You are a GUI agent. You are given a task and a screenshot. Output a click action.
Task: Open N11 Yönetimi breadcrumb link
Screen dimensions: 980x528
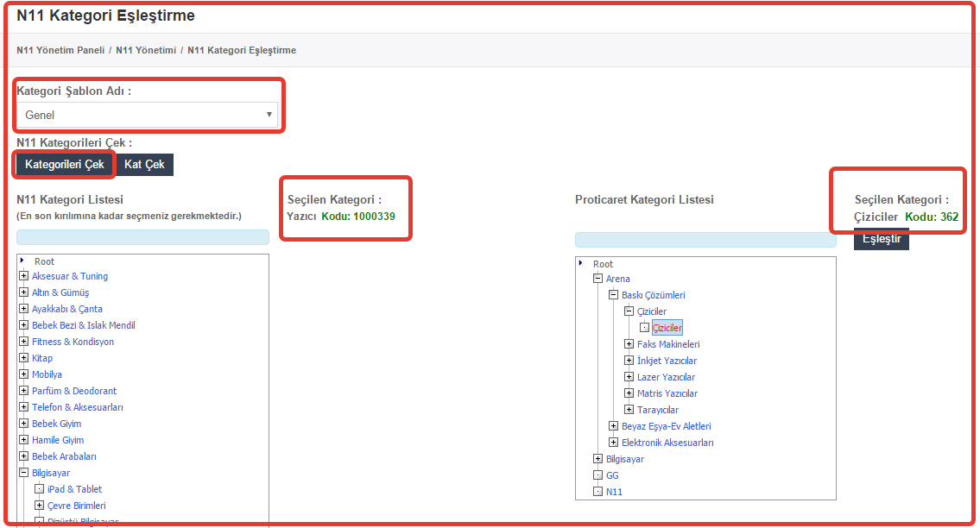(146, 50)
